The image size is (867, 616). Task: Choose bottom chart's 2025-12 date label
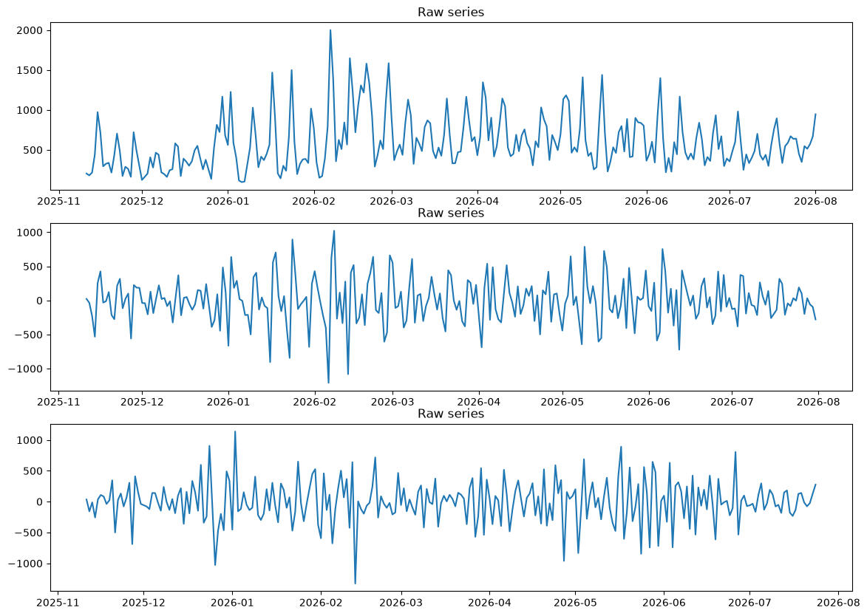pos(144,603)
